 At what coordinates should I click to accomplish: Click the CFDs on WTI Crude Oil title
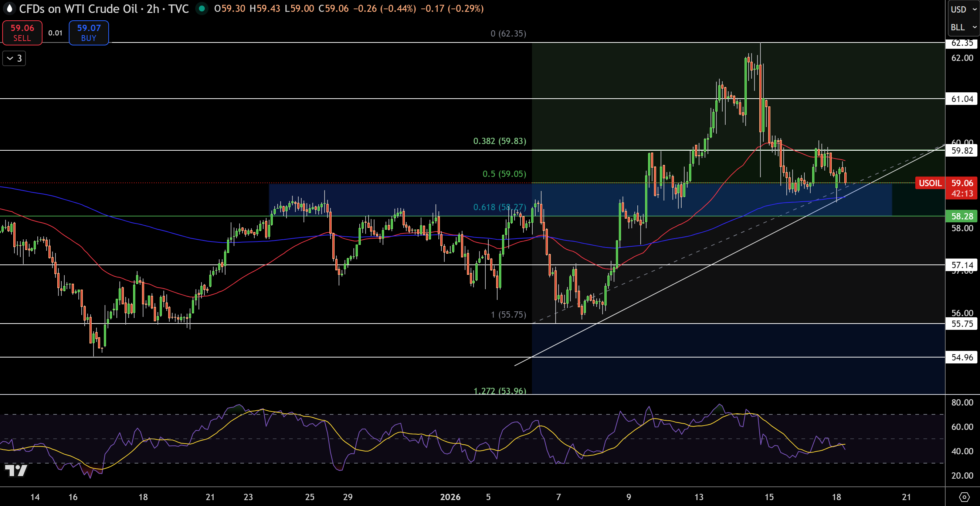click(78, 8)
